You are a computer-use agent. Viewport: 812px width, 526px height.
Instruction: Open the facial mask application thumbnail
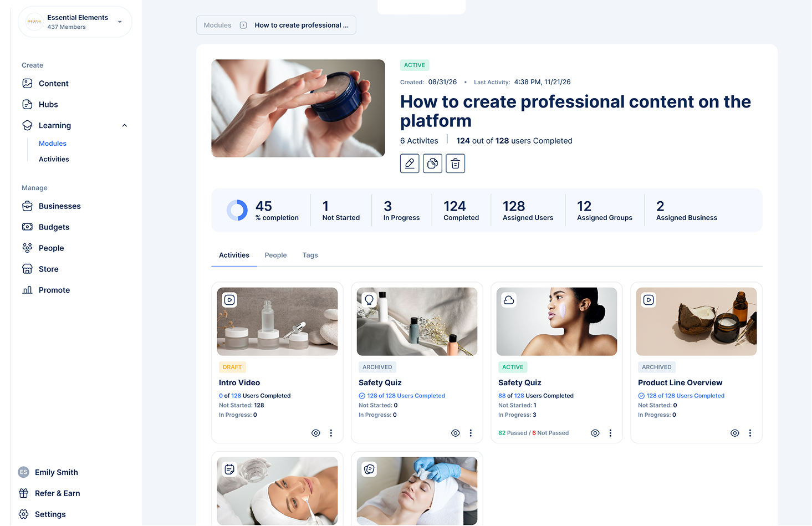tap(277, 491)
